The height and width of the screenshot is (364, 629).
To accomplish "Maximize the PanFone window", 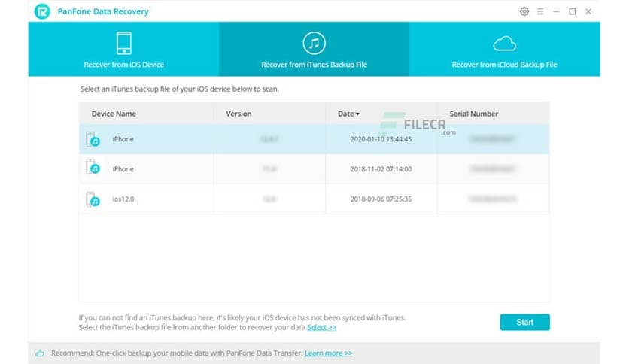I will tap(573, 11).
